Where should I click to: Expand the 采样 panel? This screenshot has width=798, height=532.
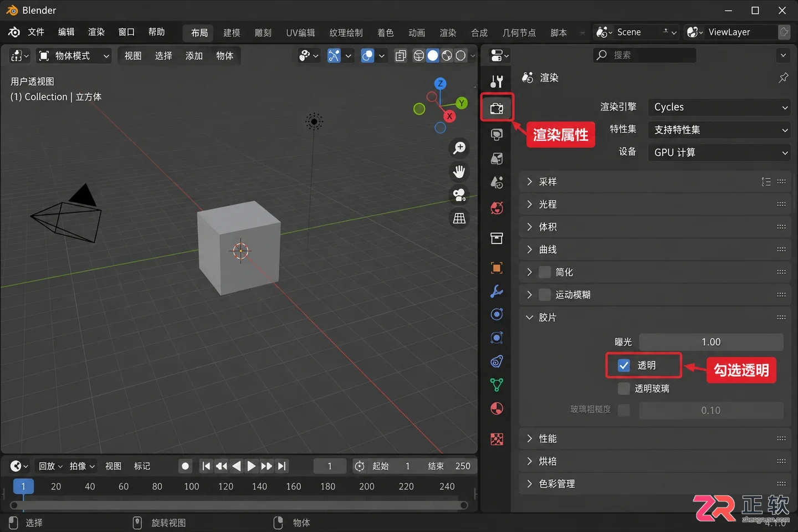click(x=654, y=182)
